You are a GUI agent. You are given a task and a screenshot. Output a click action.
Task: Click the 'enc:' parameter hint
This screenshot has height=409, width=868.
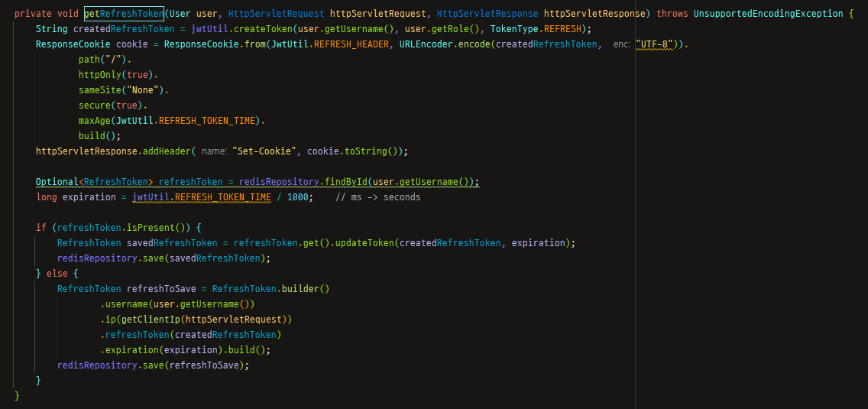622,44
